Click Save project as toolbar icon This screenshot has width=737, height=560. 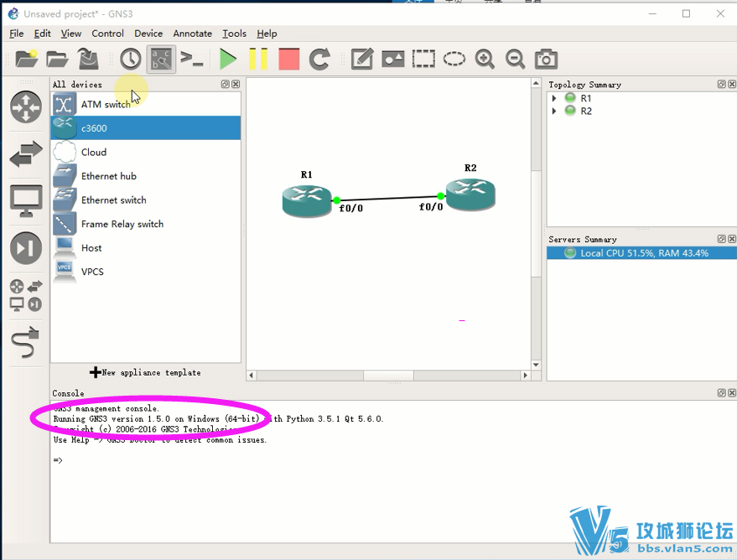tap(87, 60)
